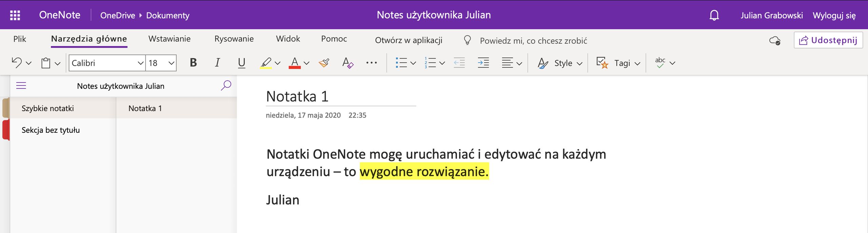This screenshot has height=233, width=868.
Task: Click the decrease indent icon
Action: pyautogui.click(x=459, y=63)
